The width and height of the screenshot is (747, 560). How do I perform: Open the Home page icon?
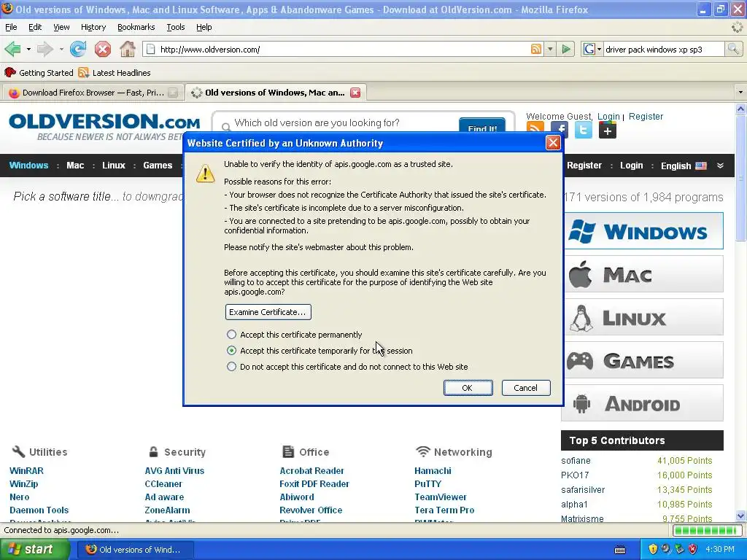[127, 49]
